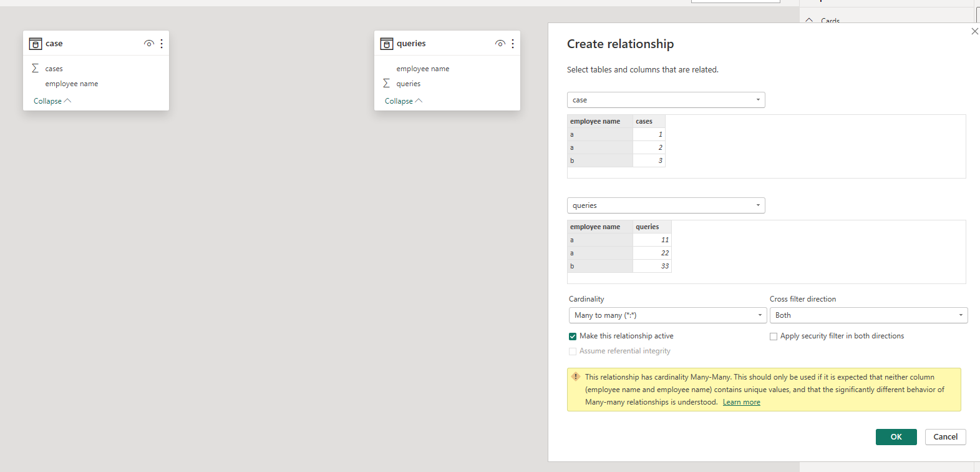This screenshot has width=980, height=472.
Task: Toggle visibility eye on the queries table
Action: click(x=500, y=44)
